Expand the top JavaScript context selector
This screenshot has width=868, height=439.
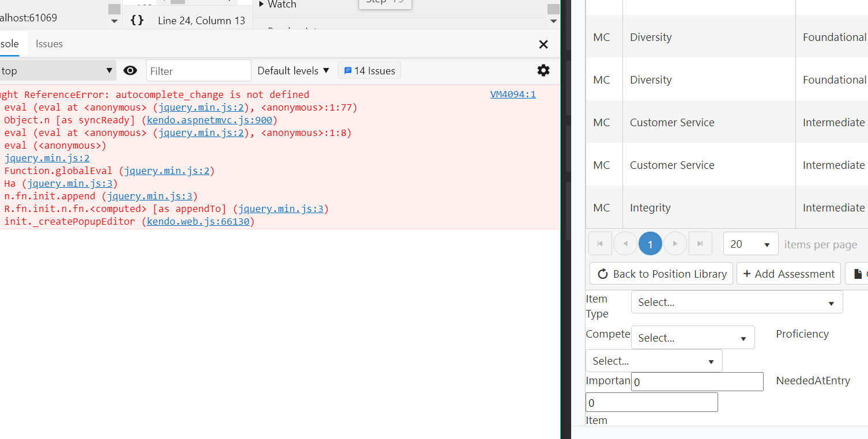[x=56, y=71]
